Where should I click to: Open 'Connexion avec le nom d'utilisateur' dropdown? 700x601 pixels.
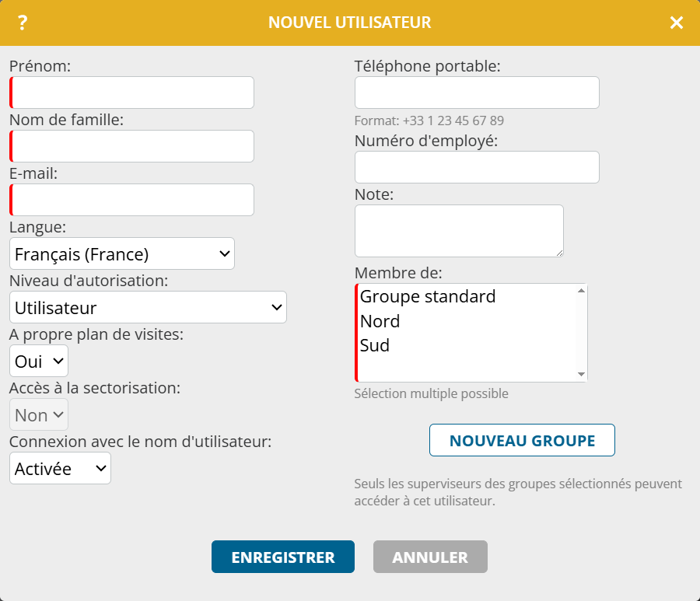60,468
